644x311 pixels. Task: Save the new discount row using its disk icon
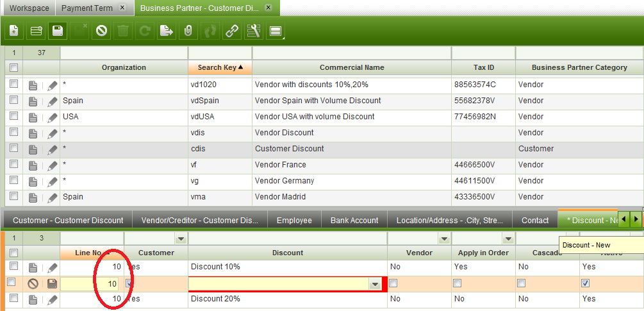(x=52, y=283)
